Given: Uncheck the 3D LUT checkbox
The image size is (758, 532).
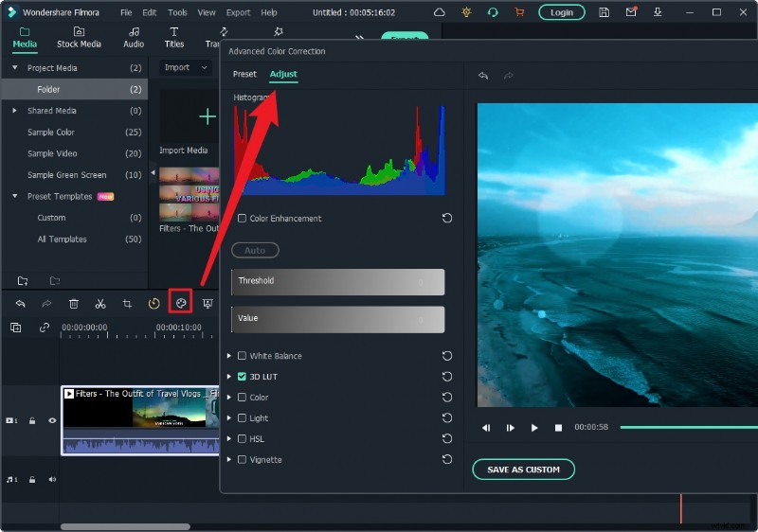Looking at the screenshot, I should [x=242, y=377].
